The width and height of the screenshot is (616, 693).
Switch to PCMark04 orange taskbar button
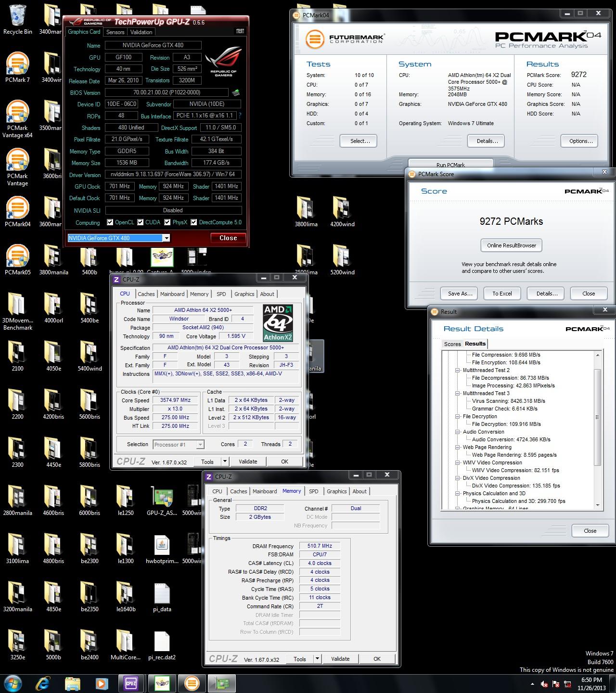(192, 683)
